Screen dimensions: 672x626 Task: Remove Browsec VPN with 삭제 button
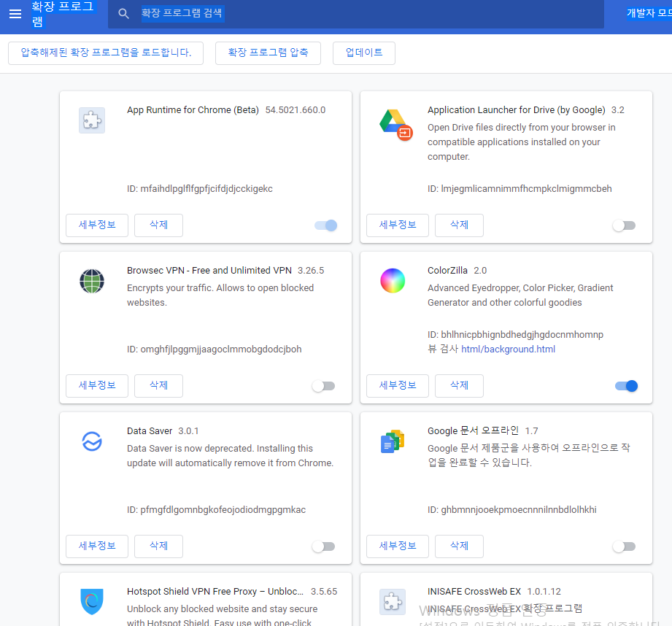tap(158, 386)
